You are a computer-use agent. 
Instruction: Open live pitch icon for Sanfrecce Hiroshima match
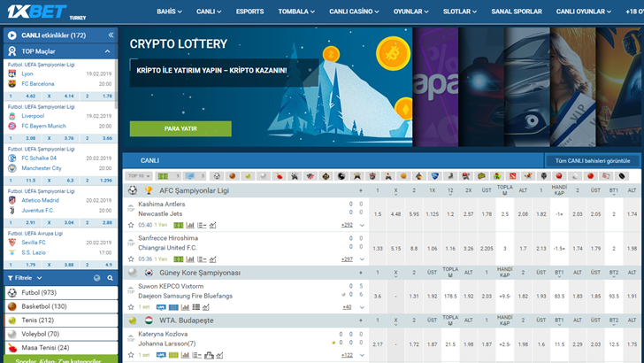(x=179, y=259)
